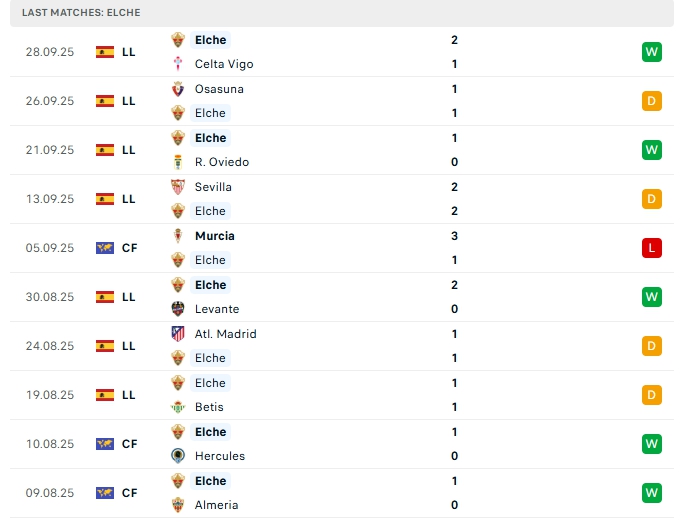Open the Atl. Madrid team link

click(x=225, y=334)
